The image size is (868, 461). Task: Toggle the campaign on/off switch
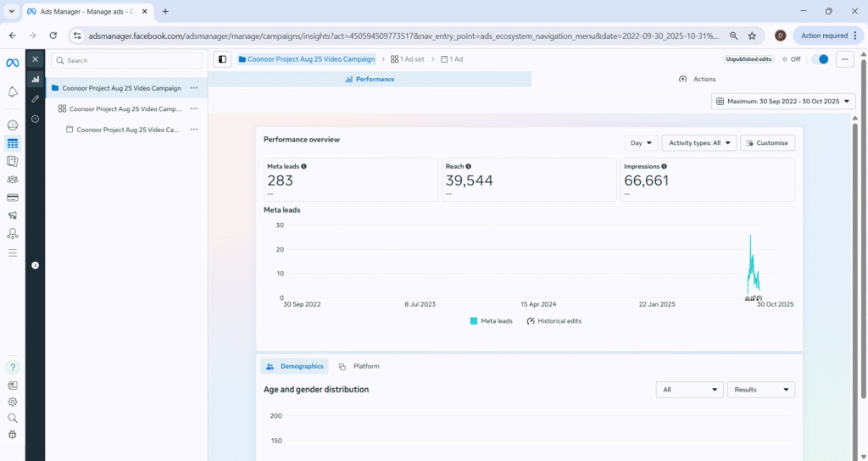point(819,59)
